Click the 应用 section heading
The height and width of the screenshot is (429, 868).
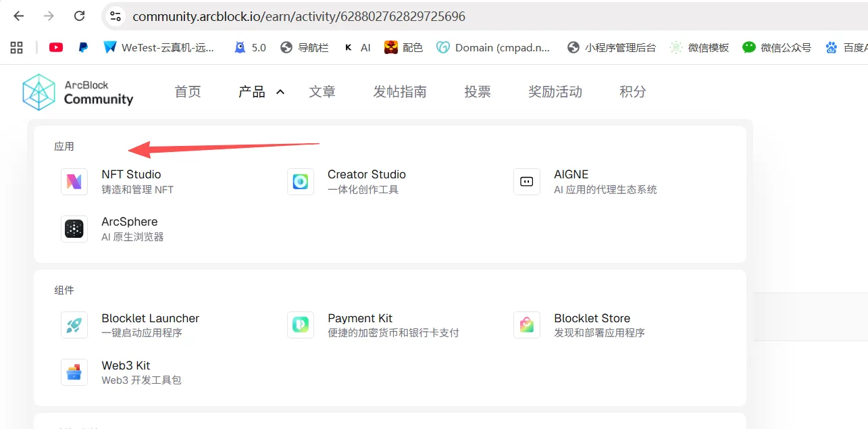click(x=64, y=147)
